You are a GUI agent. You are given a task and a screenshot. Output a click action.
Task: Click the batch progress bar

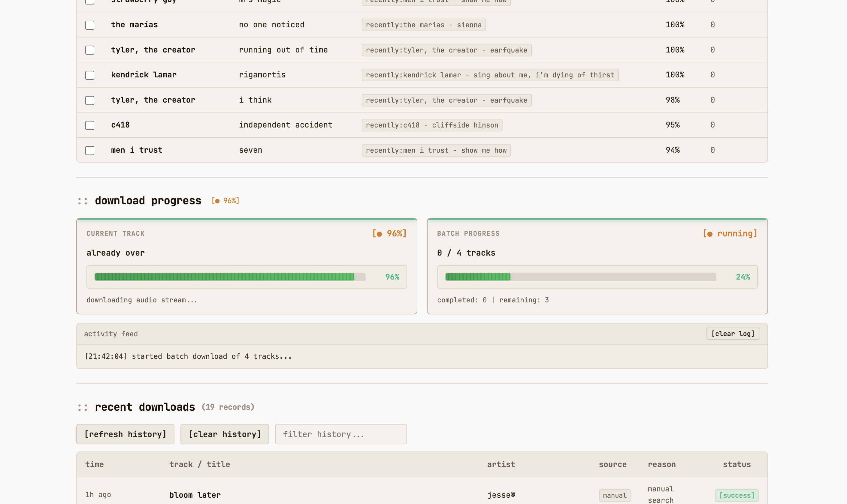point(580,277)
